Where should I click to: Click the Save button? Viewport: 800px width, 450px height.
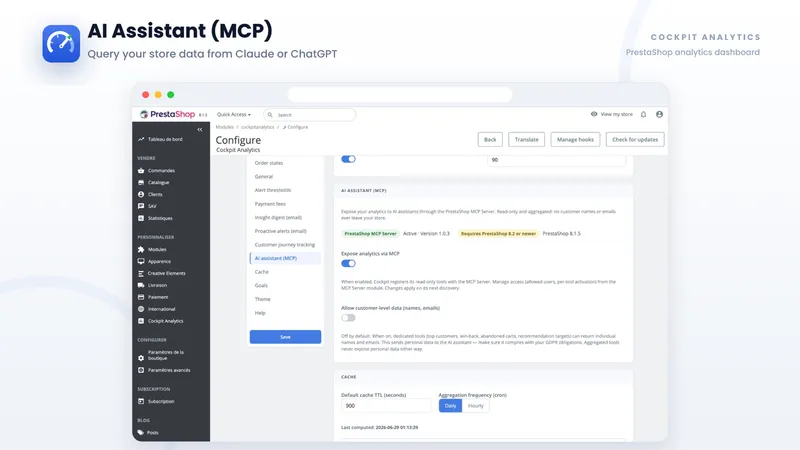[285, 337]
